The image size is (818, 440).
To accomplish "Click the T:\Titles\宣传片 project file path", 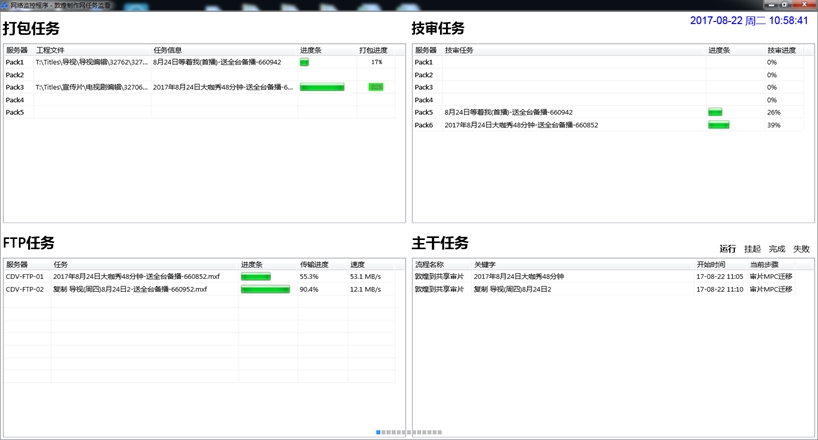I will click(92, 87).
